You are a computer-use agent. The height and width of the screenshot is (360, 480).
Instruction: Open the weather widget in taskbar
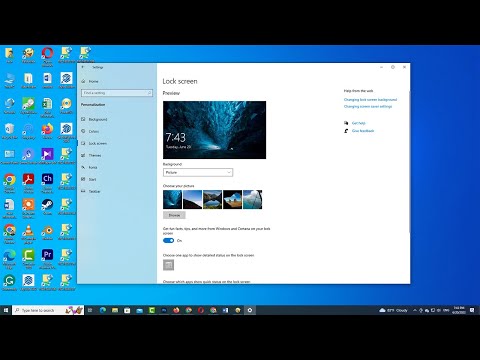coord(393,310)
